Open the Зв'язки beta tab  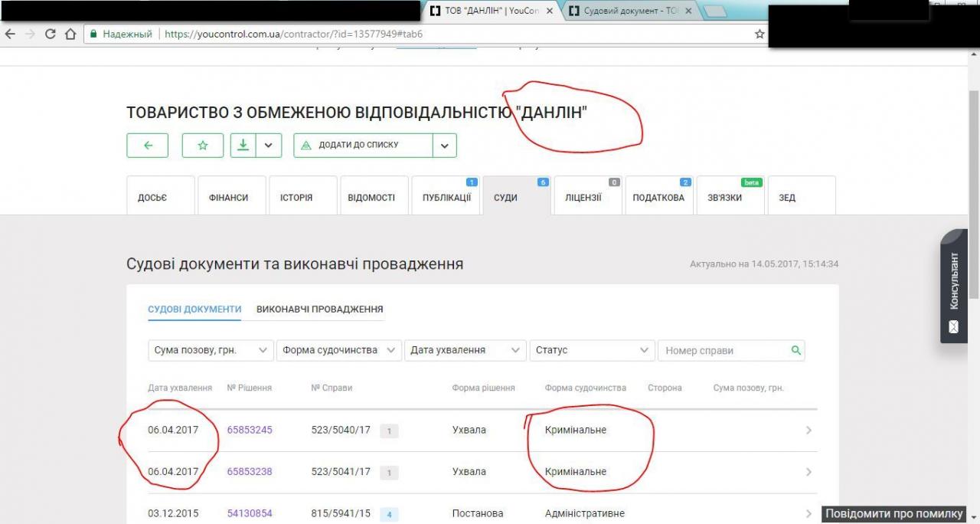[x=730, y=197]
